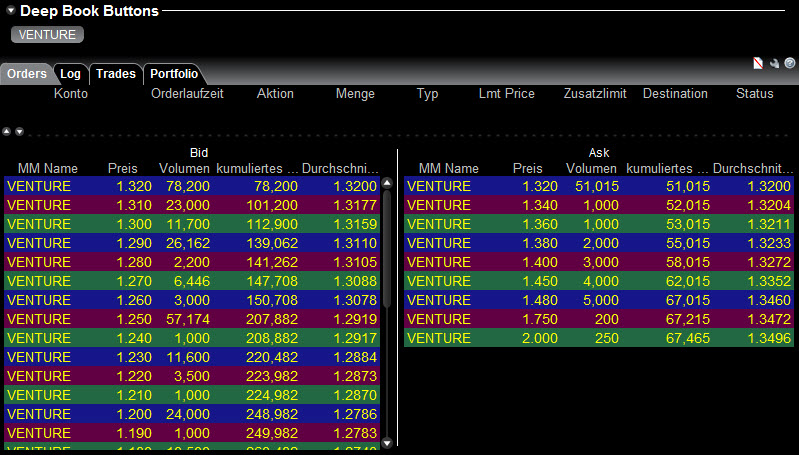Click ask volume 5,000
The image size is (799, 455).
601,300
